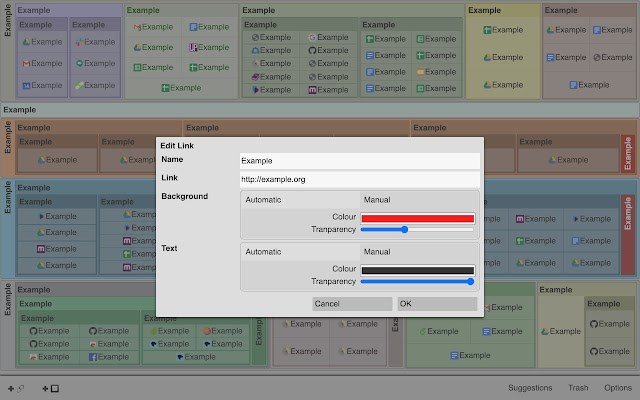
Task: Open the Facebook-icon Example link
Action: 109,357
